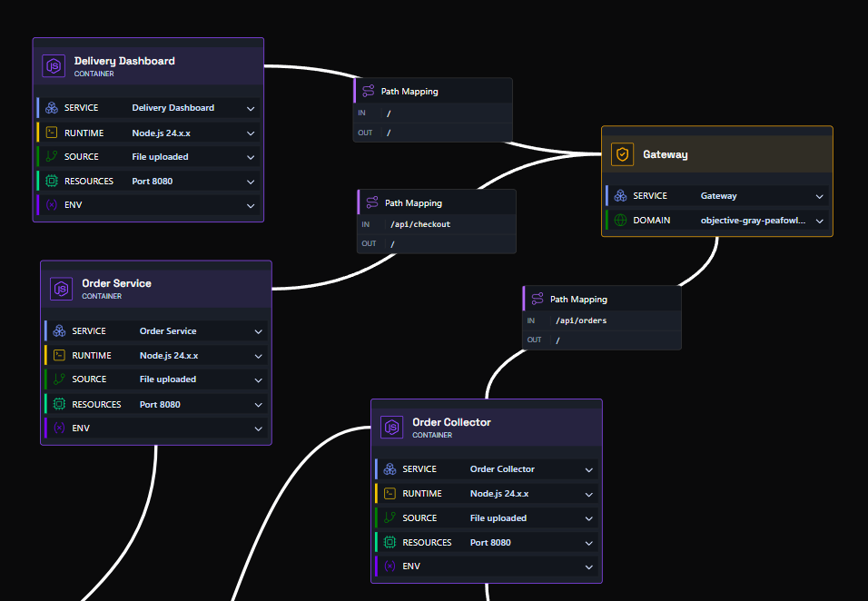Click 'Port 8080' value in Delivery Dashboard
Image resolution: width=868 pixels, height=601 pixels.
coord(153,181)
